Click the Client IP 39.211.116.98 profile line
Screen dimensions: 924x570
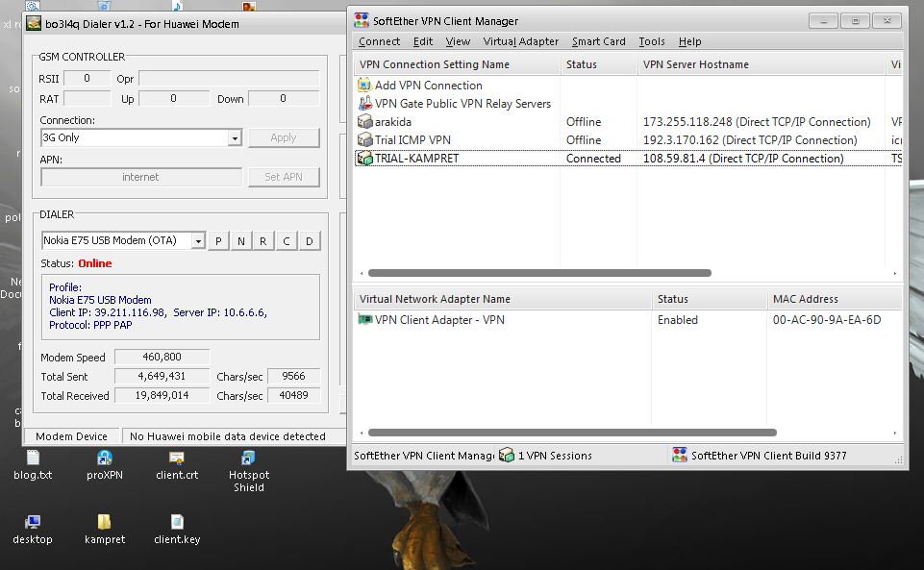coord(158,312)
